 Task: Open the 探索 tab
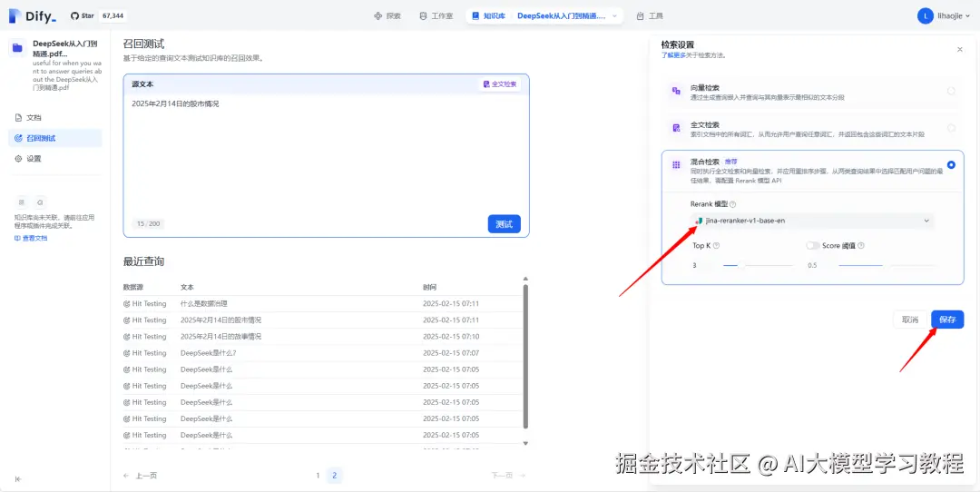pos(387,16)
